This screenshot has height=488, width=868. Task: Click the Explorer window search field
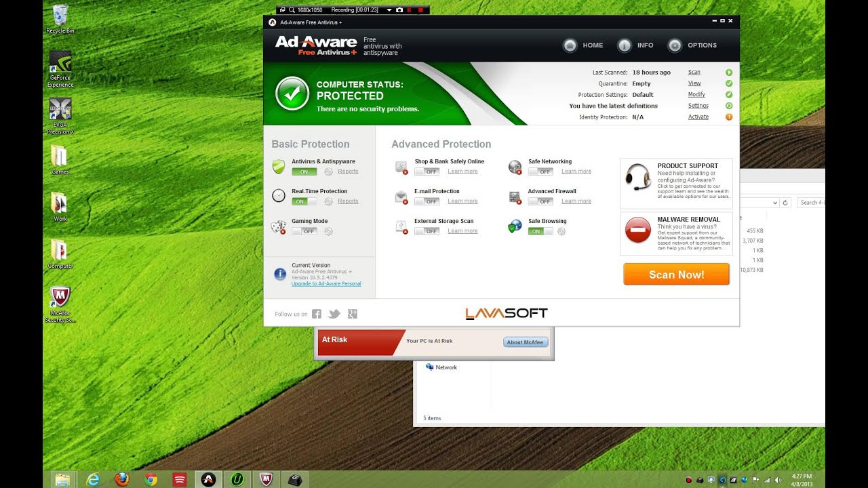pyautogui.click(x=811, y=203)
